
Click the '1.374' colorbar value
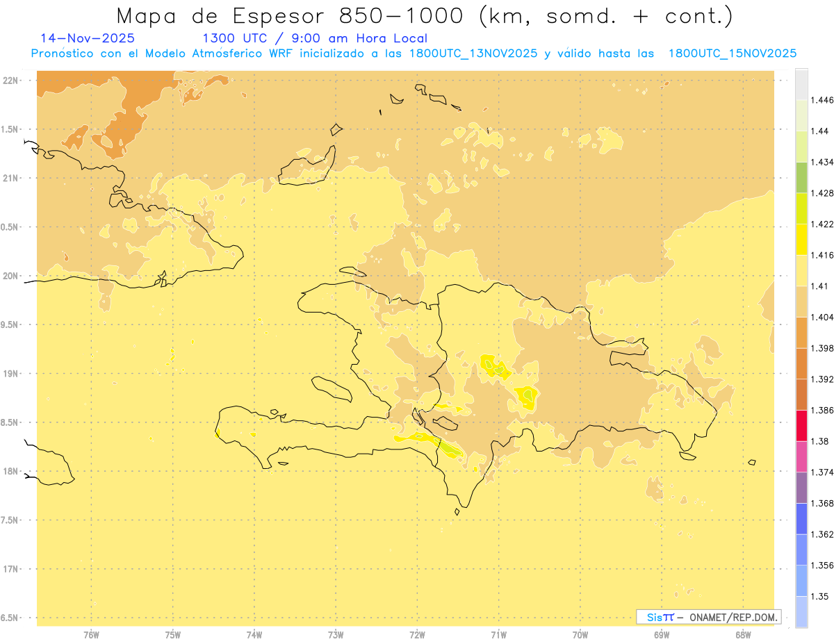pos(824,472)
